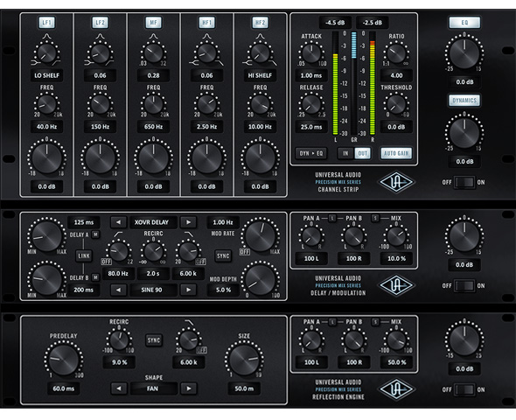Click the MF frequency knob above 650 Hz

point(153,104)
